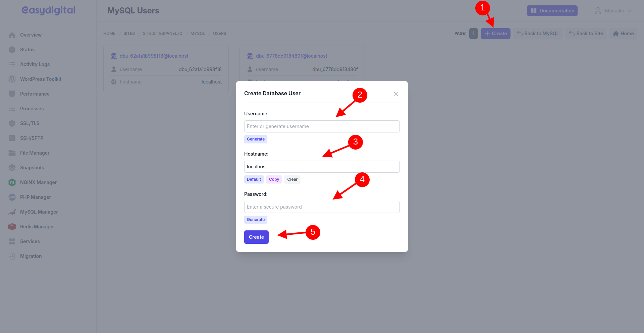The width and height of the screenshot is (644, 333).
Task: Click Create to save the database user
Action: coord(256,237)
